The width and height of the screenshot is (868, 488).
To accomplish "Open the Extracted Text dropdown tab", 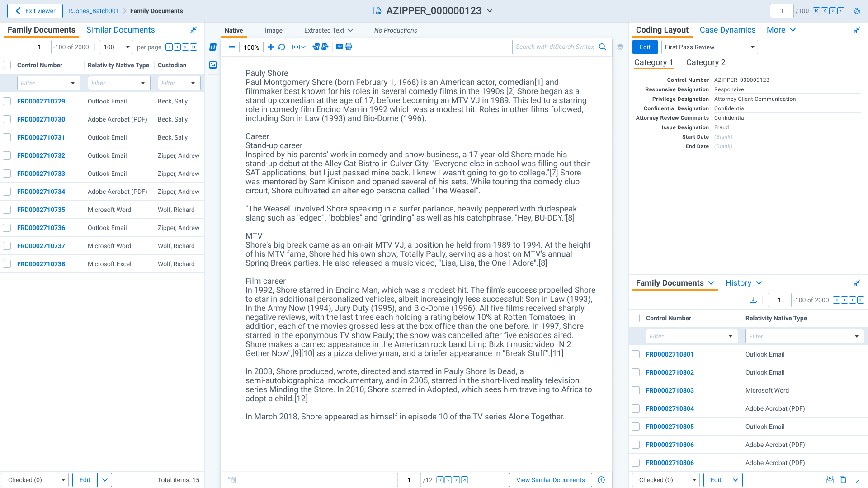I will [328, 30].
